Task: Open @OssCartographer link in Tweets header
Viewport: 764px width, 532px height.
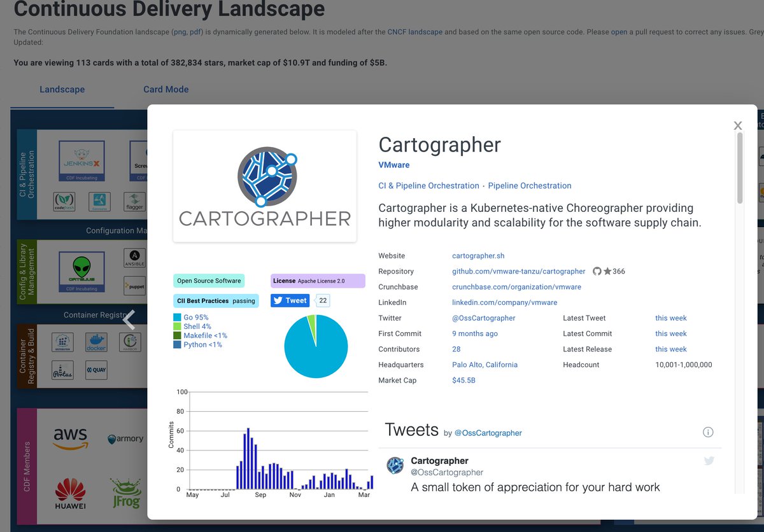Action: (x=488, y=433)
